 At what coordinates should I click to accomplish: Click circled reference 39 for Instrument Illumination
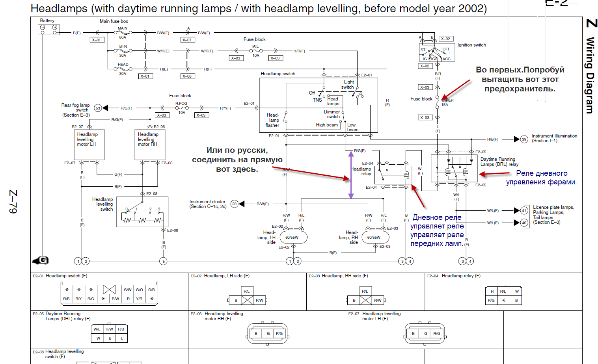coord(524,139)
